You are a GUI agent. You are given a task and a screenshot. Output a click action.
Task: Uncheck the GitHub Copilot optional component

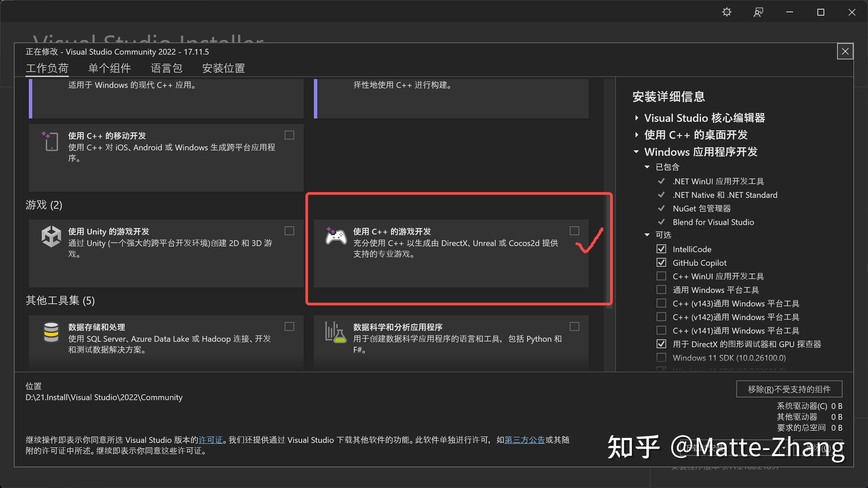click(x=661, y=262)
